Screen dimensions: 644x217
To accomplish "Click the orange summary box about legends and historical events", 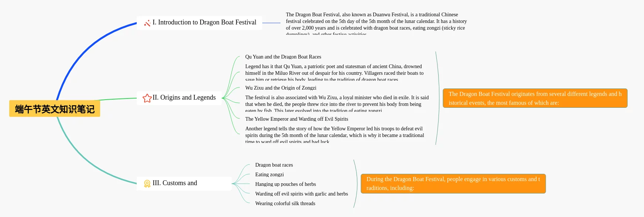I will pos(535,98).
